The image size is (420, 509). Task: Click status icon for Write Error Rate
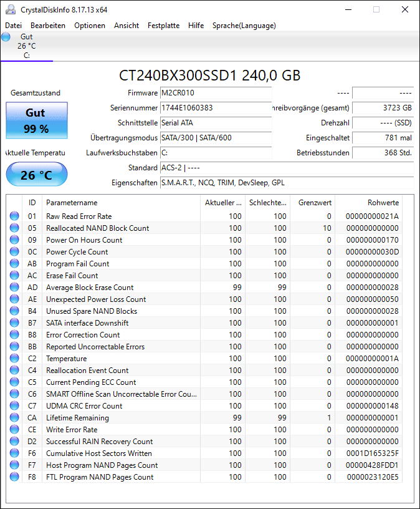point(14,429)
